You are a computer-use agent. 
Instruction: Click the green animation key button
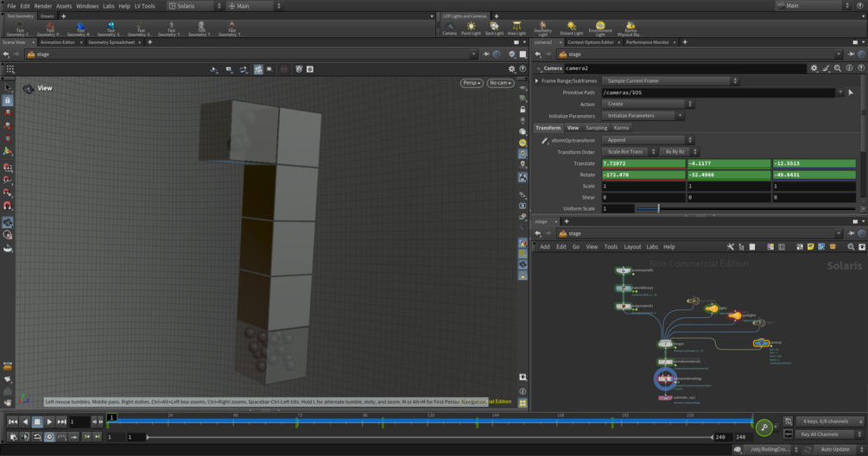[x=764, y=427]
